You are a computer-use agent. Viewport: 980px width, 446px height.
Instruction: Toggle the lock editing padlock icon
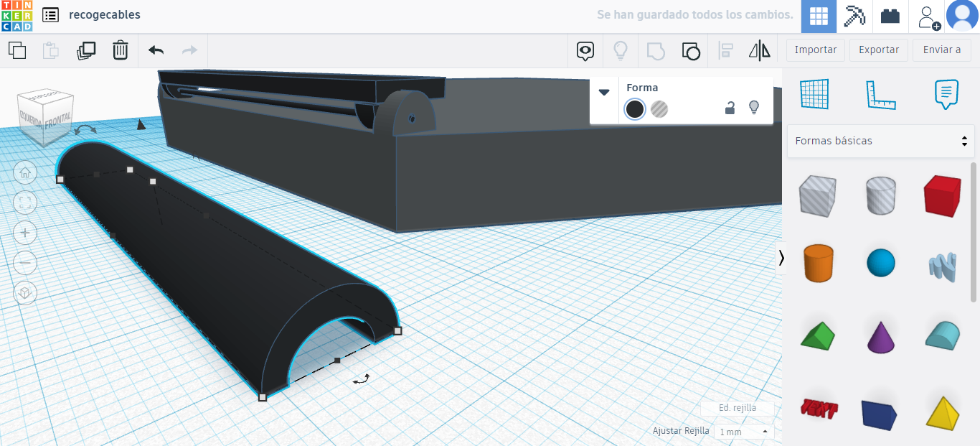pos(730,108)
